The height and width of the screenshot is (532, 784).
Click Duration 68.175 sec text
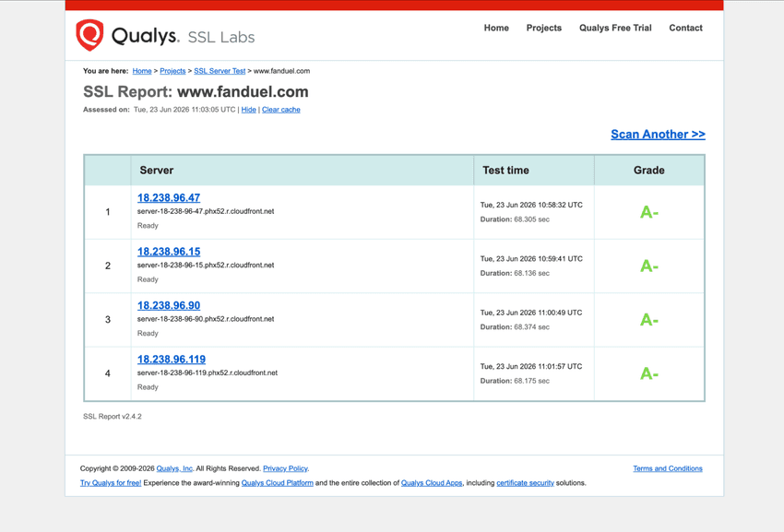pyautogui.click(x=515, y=381)
